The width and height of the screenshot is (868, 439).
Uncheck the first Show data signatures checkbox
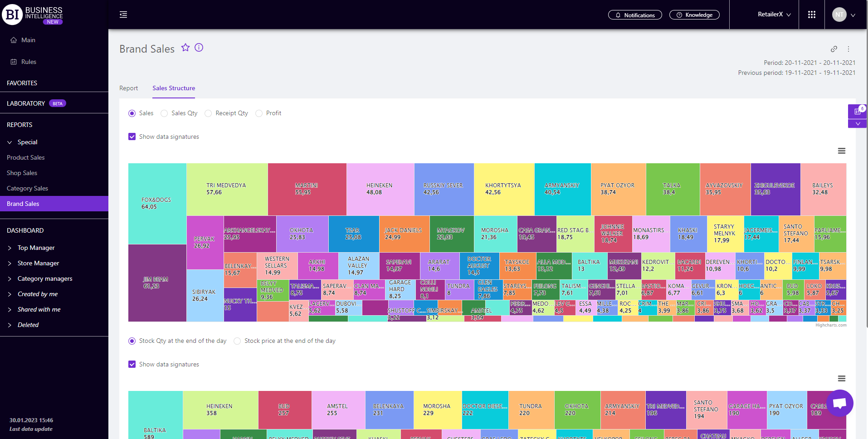tap(132, 137)
